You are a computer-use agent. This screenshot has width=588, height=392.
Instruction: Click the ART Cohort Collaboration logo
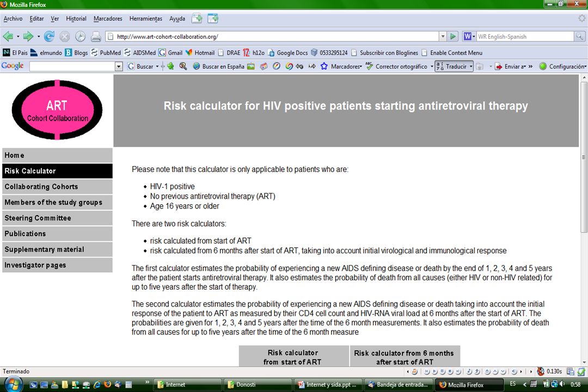pyautogui.click(x=57, y=109)
